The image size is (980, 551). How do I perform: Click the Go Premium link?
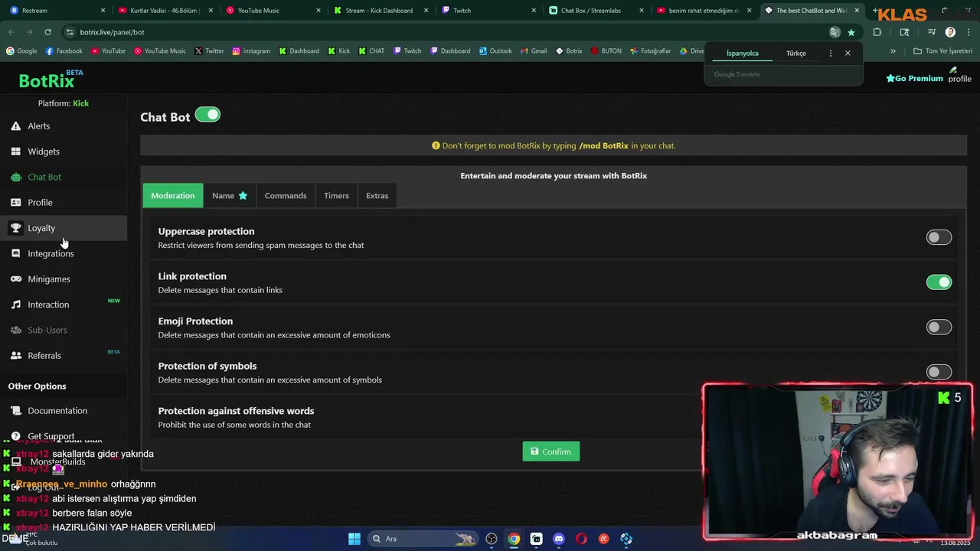coord(914,78)
